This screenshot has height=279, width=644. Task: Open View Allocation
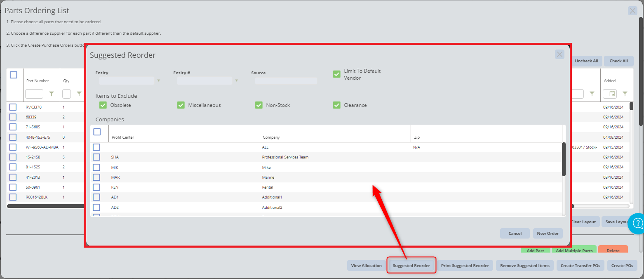367,265
